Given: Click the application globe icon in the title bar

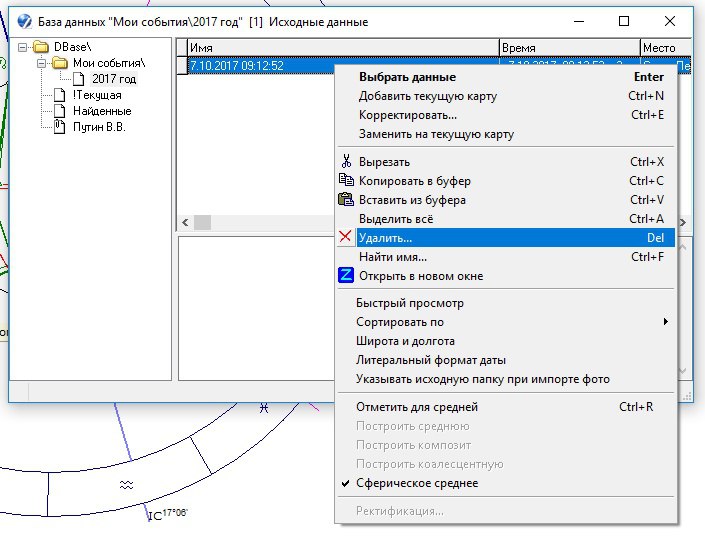Looking at the screenshot, I should [x=25, y=21].
